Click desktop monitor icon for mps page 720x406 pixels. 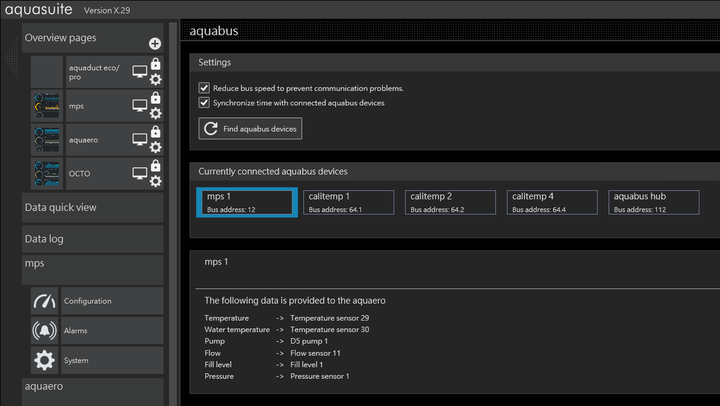click(140, 106)
